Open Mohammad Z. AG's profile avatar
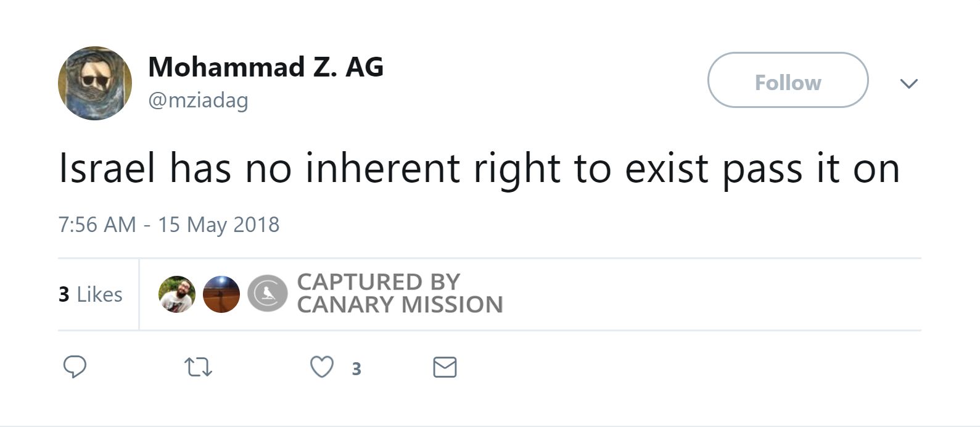Image resolution: width=980 pixels, height=427 pixels. click(95, 83)
